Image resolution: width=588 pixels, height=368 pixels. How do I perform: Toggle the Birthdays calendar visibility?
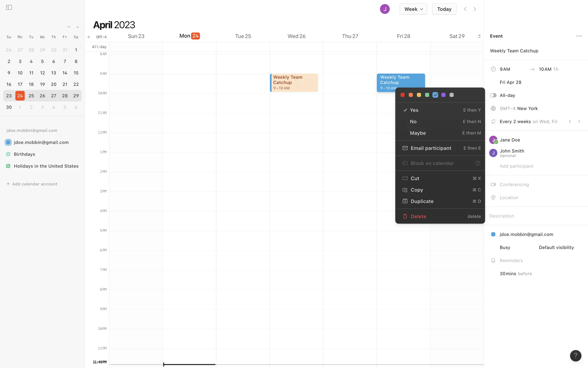coord(8,154)
